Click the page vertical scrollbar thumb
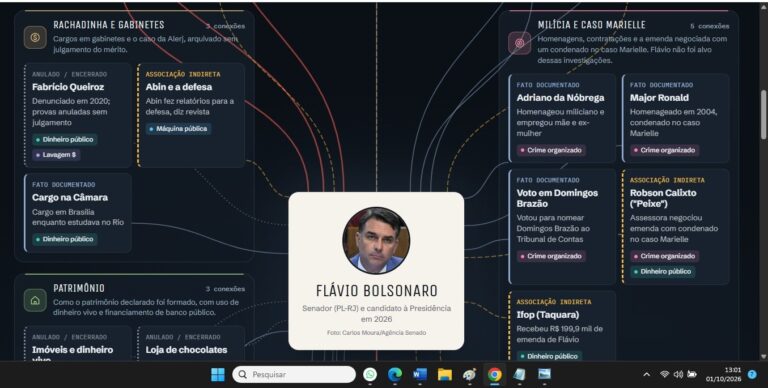768x388 pixels. coord(764,114)
